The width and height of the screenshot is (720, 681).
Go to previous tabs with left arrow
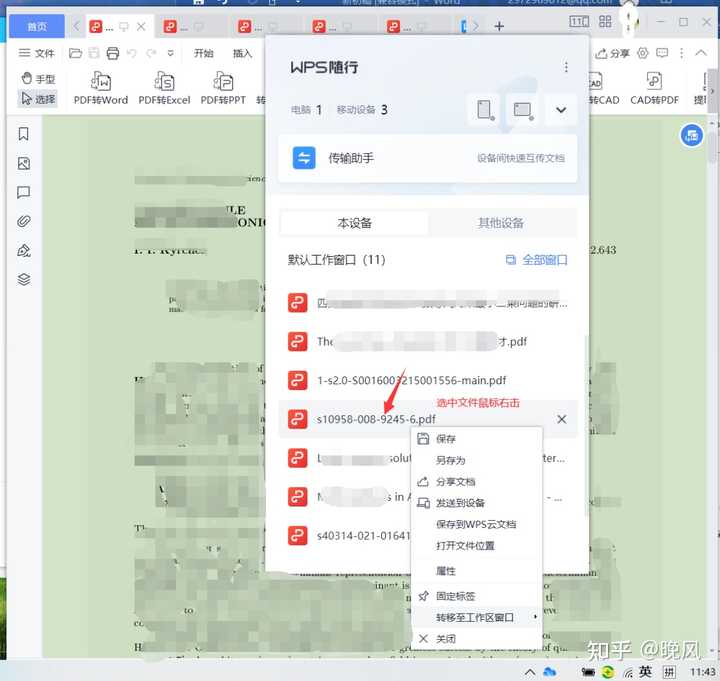76,26
